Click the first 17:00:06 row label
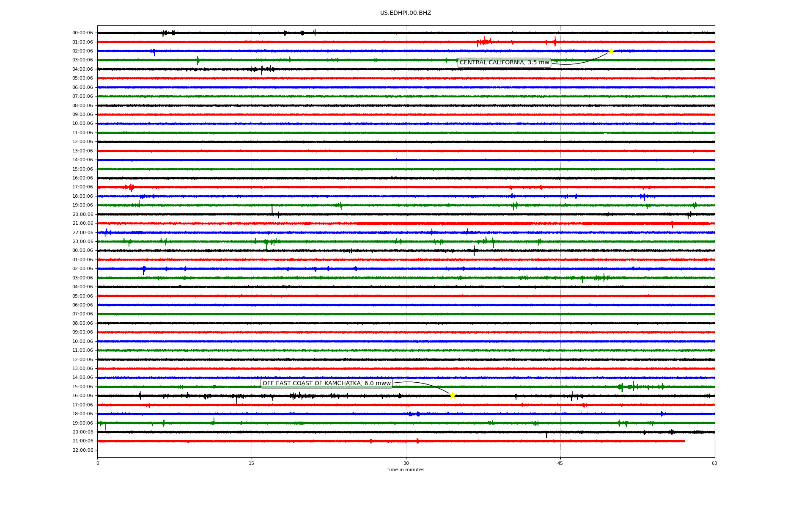 pyautogui.click(x=82, y=187)
